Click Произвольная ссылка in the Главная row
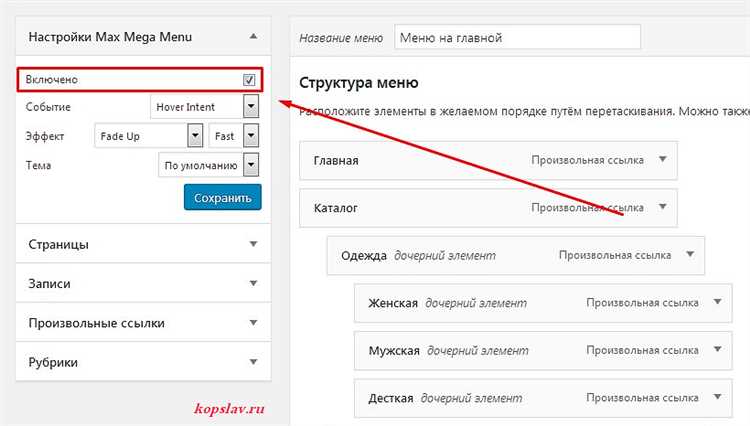The width and height of the screenshot is (750, 426). point(587,160)
